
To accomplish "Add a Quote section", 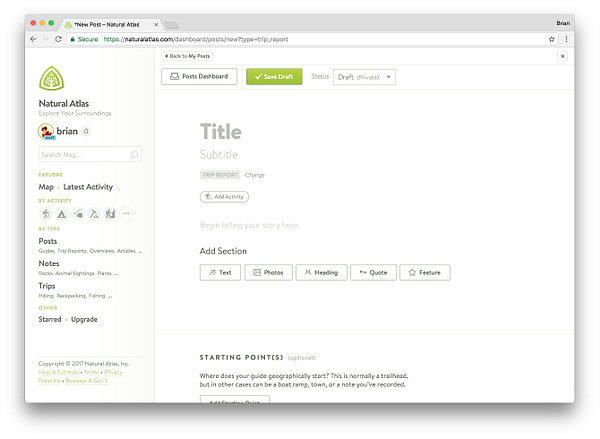I will pos(372,272).
